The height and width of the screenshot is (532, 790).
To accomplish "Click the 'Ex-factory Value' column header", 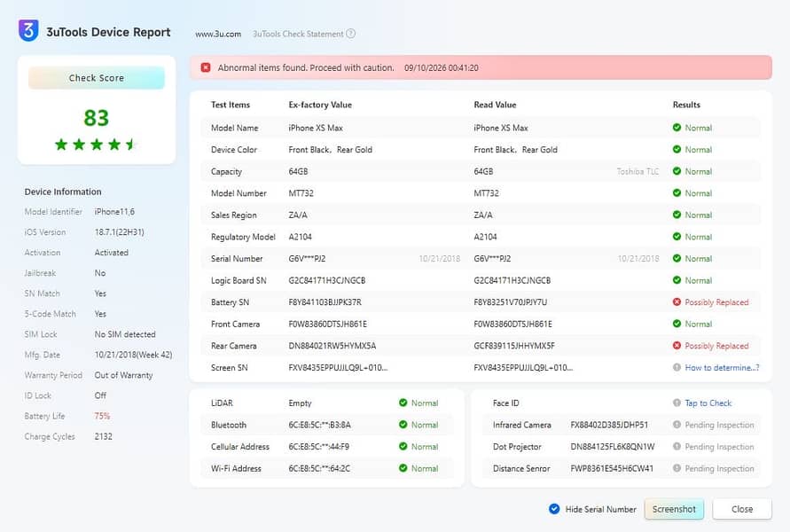I will (x=320, y=105).
